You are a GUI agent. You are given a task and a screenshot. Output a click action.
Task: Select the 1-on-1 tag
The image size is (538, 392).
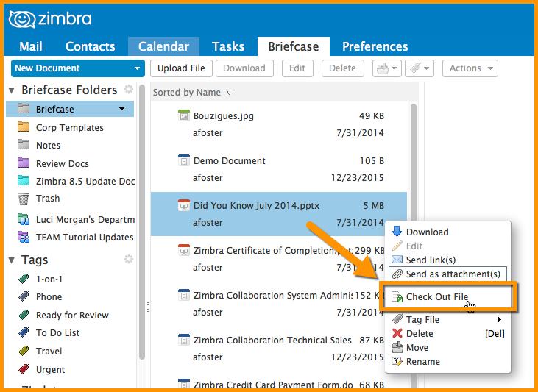tap(49, 279)
